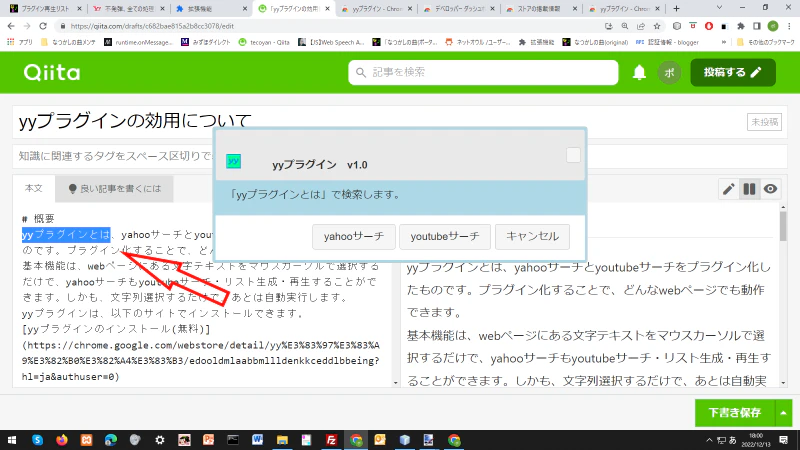Open the みずほダイレクト bookmark
This screenshot has width=800, height=450.
click(206, 42)
